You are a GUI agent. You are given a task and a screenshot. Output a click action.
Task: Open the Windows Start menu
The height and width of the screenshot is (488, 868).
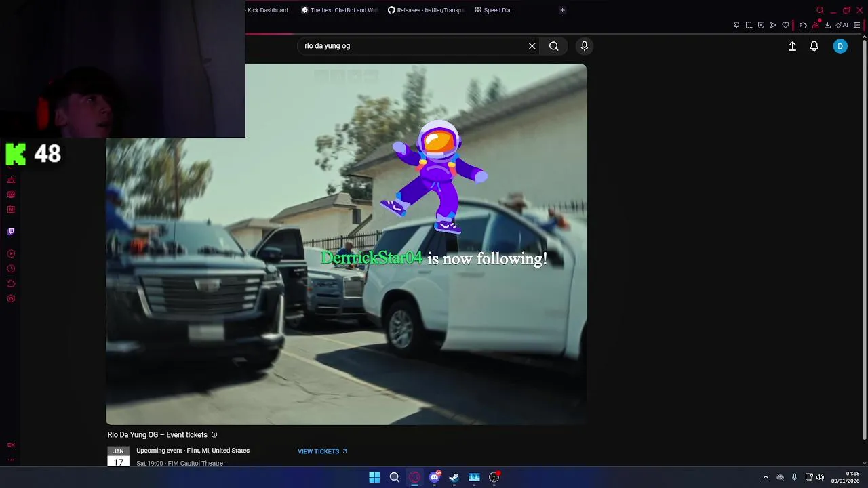pyautogui.click(x=374, y=477)
